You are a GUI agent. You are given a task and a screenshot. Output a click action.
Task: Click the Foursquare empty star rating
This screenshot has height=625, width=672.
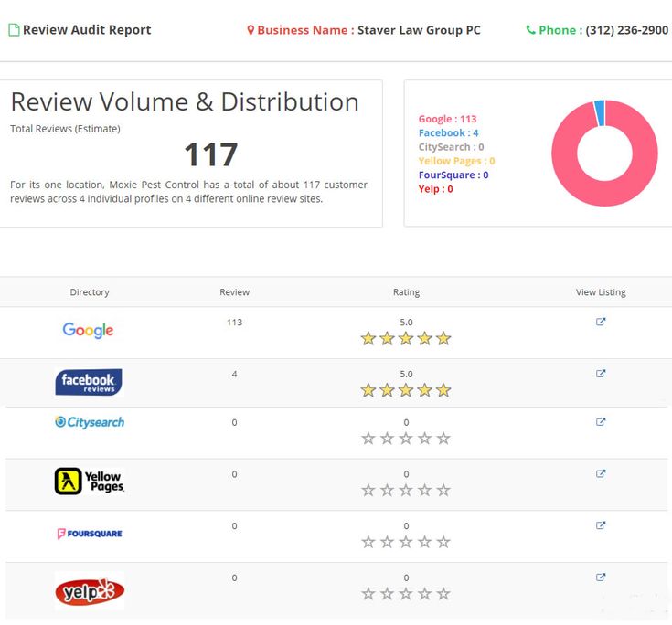coord(406,542)
